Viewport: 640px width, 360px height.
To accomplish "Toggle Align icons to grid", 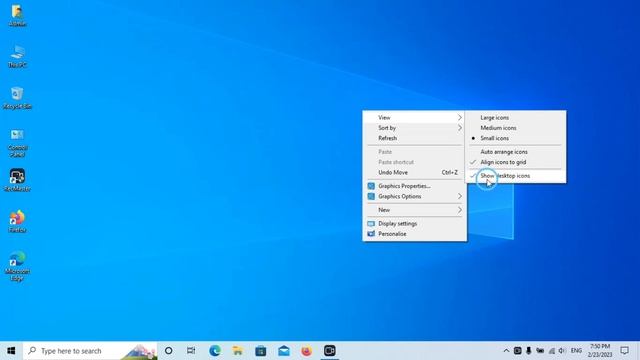I will (515, 162).
